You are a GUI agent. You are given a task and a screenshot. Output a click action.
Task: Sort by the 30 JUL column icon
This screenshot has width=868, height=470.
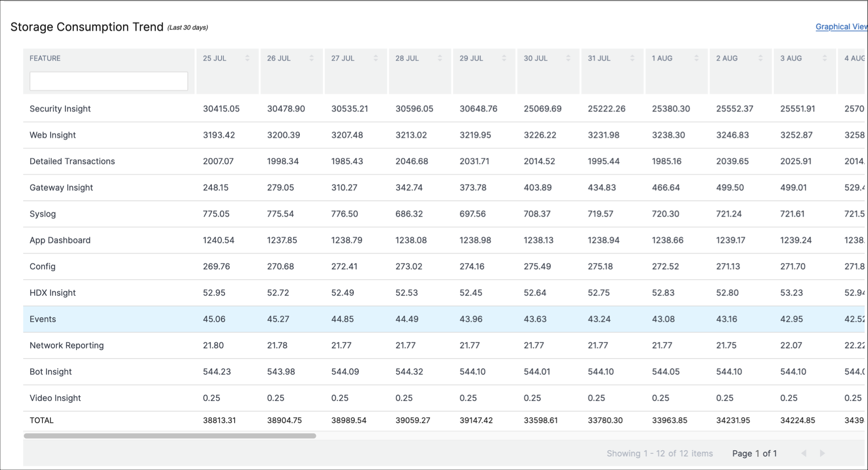pyautogui.click(x=568, y=58)
